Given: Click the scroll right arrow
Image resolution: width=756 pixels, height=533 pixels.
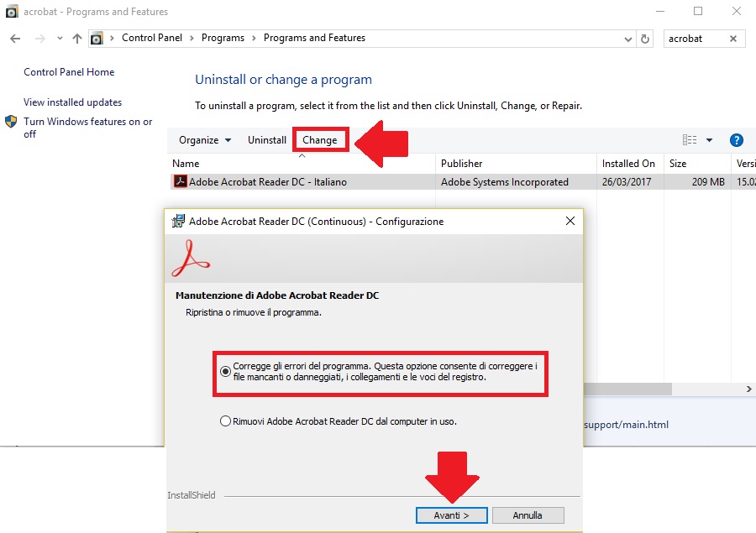Looking at the screenshot, I should 748,389.
